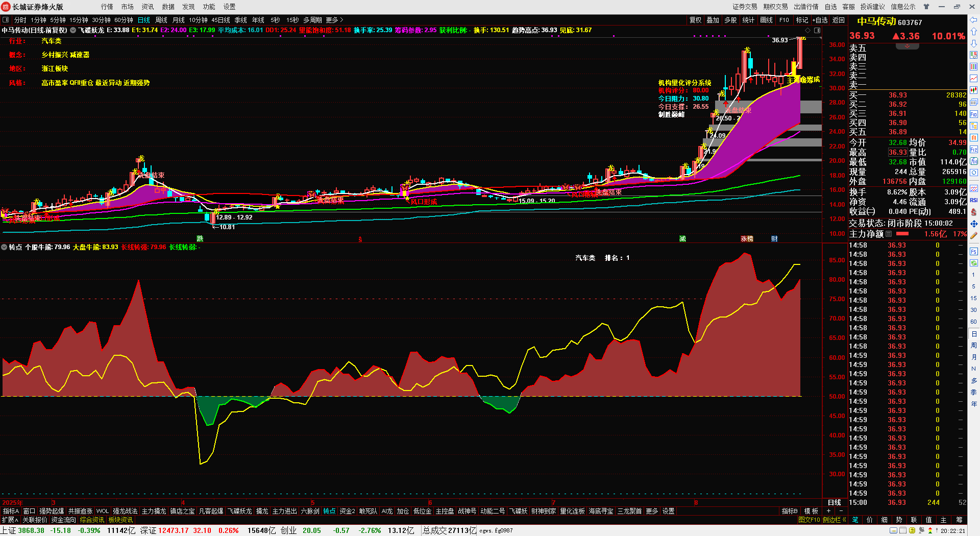Open the skin (shirt) icon in title bar

[926, 7]
